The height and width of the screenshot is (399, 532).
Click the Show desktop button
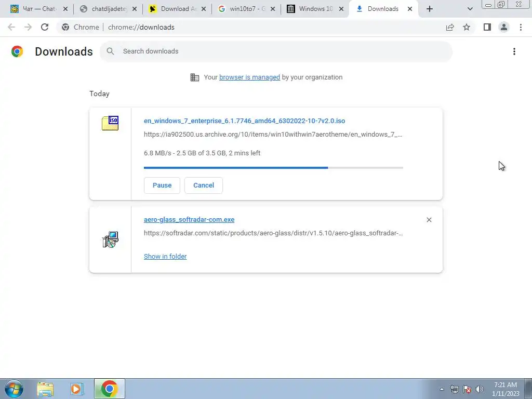pos(528,389)
